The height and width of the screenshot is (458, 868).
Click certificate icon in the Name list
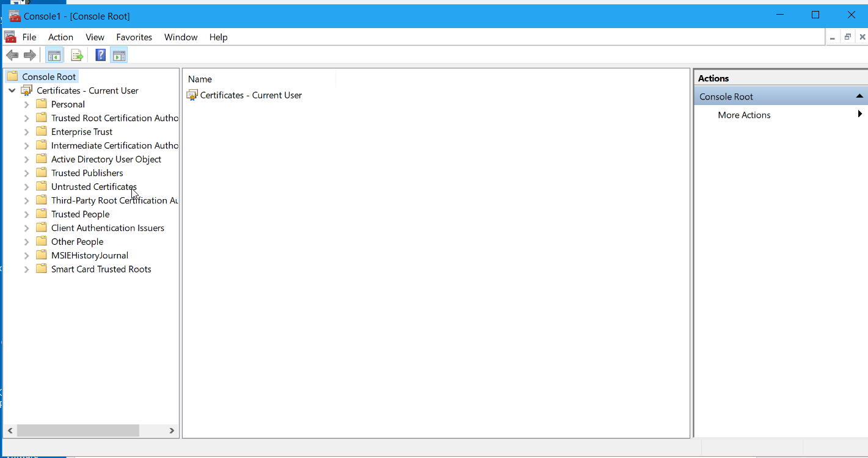[192, 95]
